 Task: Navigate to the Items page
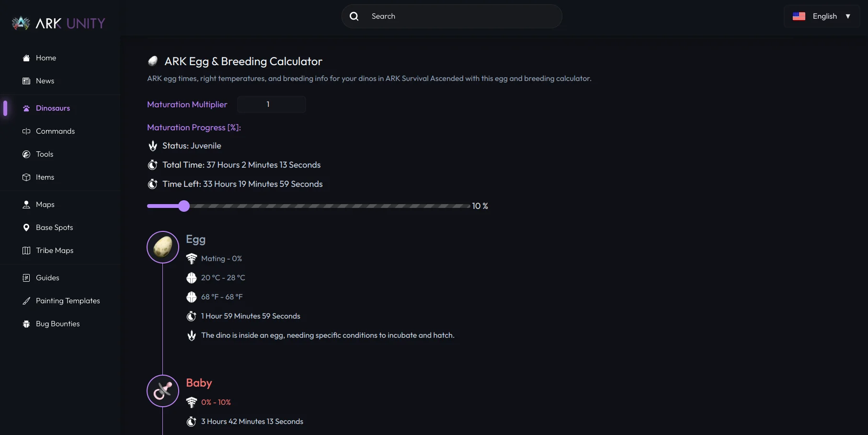[45, 177]
